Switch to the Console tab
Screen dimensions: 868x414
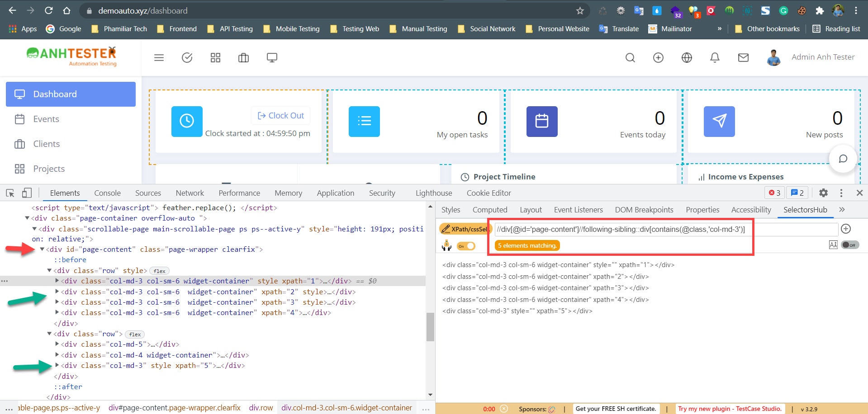(107, 193)
